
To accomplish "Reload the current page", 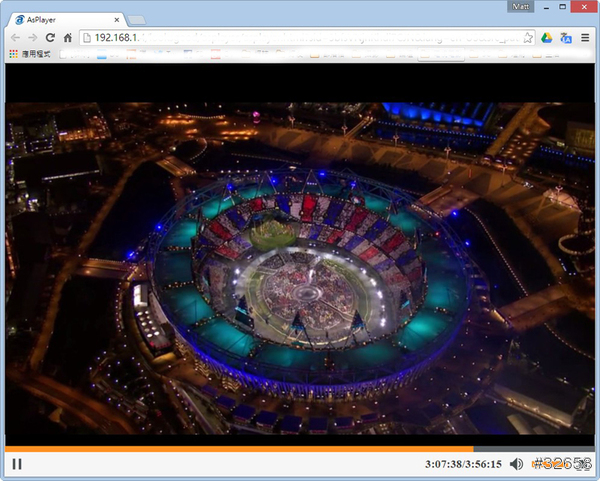I will point(50,38).
